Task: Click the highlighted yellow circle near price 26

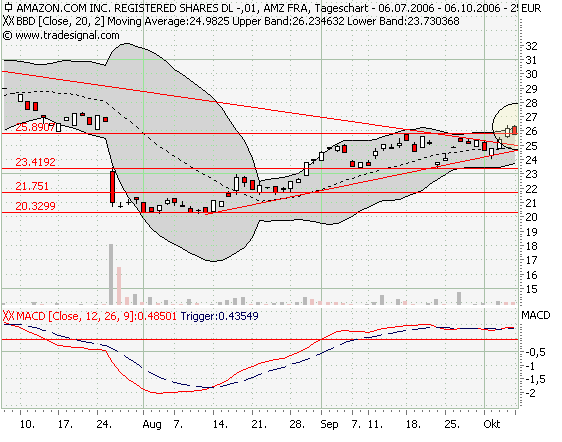Action: pyautogui.click(x=506, y=127)
